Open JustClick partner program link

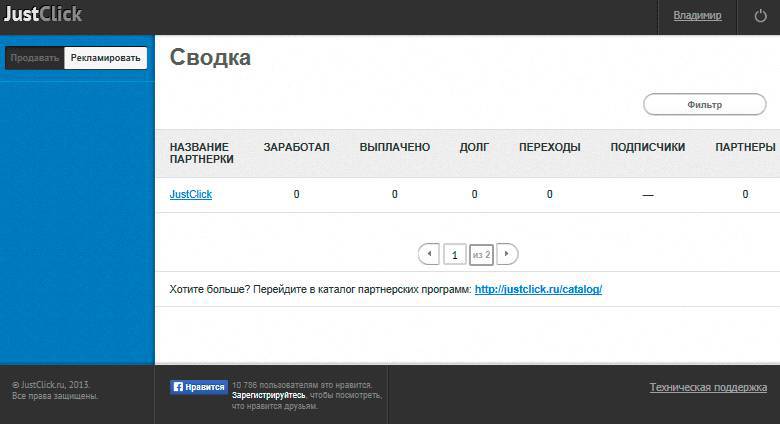tap(191, 195)
